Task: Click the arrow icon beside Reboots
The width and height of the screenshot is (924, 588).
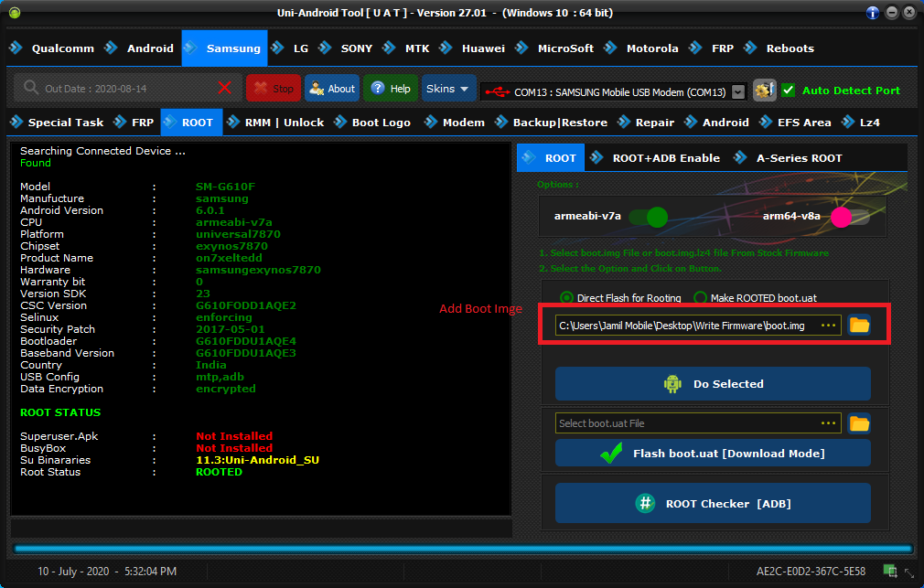Action: (750, 48)
